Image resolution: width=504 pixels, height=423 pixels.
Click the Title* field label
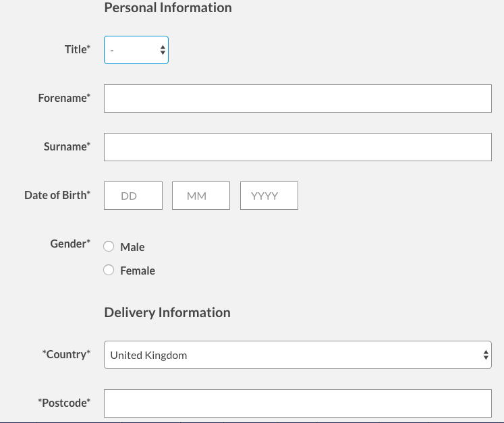point(77,49)
